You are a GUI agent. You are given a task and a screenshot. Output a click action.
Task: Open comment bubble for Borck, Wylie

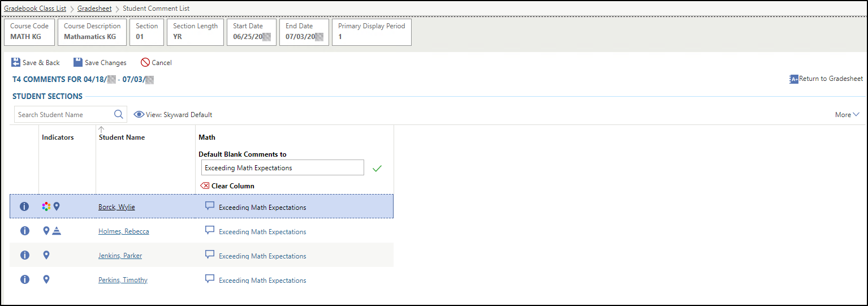pyautogui.click(x=210, y=206)
